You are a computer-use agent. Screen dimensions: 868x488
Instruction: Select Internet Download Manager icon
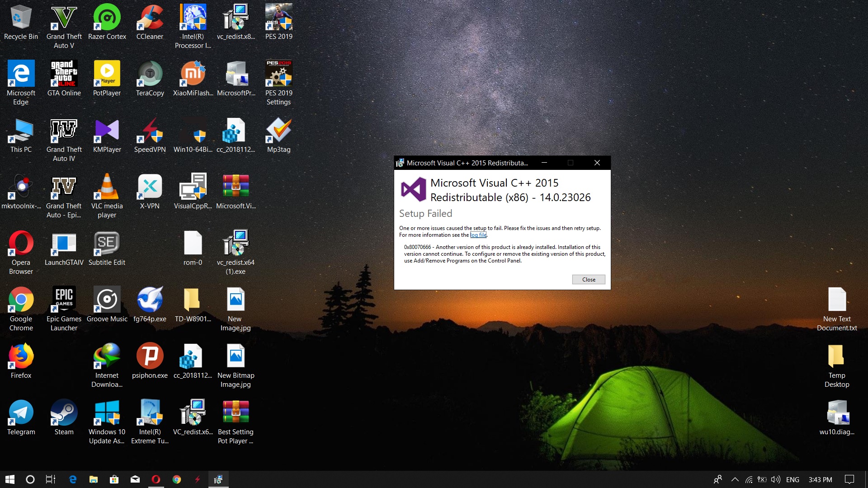tap(107, 365)
